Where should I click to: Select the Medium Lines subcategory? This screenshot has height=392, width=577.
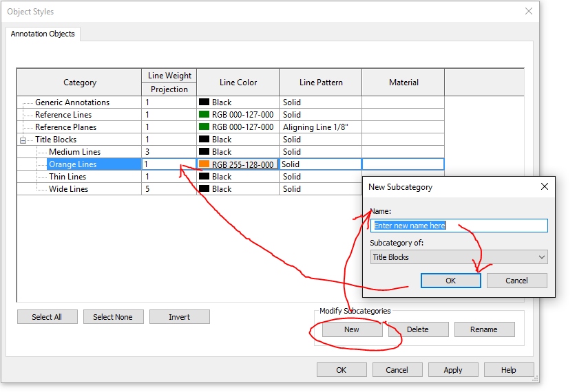74,152
